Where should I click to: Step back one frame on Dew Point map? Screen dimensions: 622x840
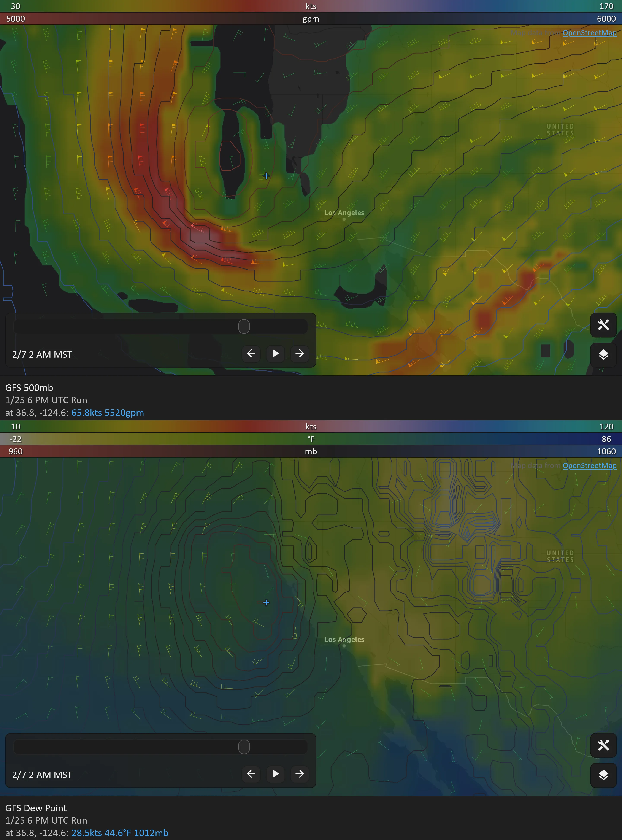(251, 774)
